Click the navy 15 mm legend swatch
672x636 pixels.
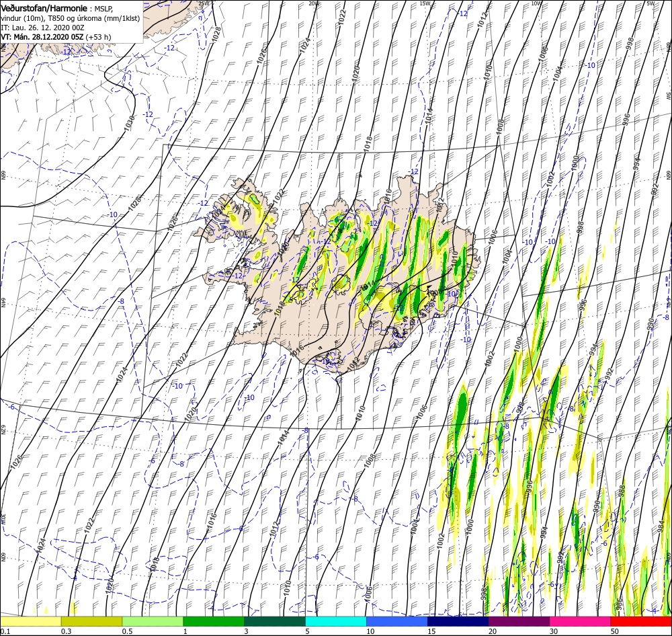[458, 621]
